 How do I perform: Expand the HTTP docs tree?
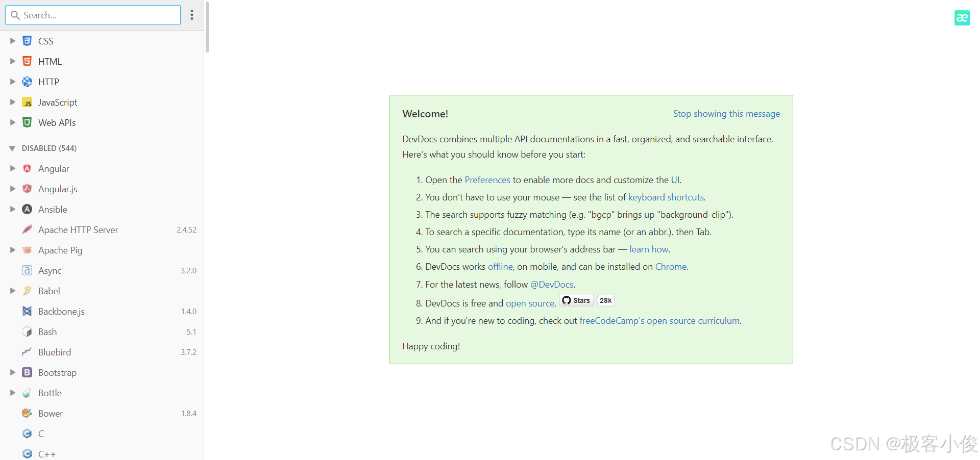pos(13,82)
